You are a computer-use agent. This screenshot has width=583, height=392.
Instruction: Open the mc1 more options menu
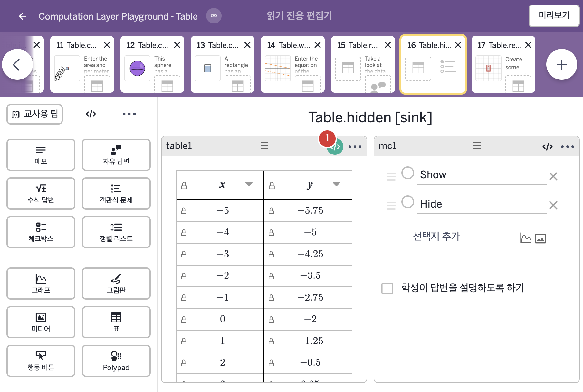(568, 147)
